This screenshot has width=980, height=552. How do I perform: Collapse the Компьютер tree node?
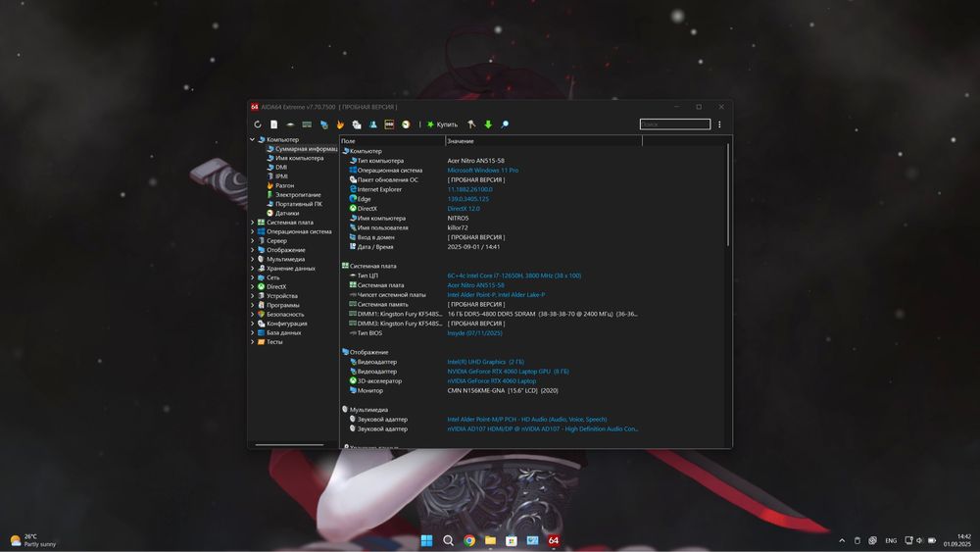pos(253,139)
